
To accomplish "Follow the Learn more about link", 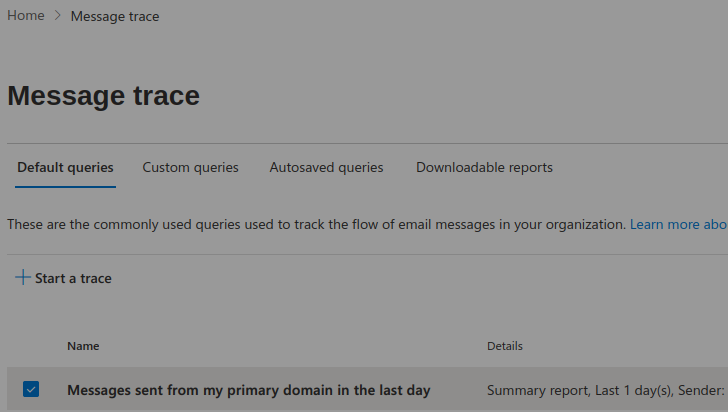I will [x=679, y=224].
